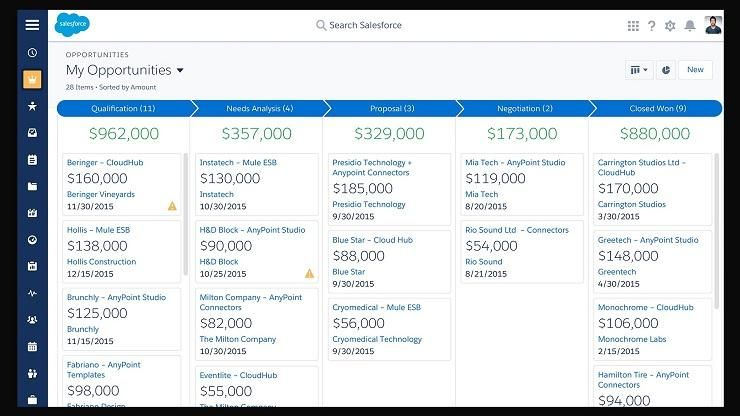Open the notifications bell icon

coord(690,25)
